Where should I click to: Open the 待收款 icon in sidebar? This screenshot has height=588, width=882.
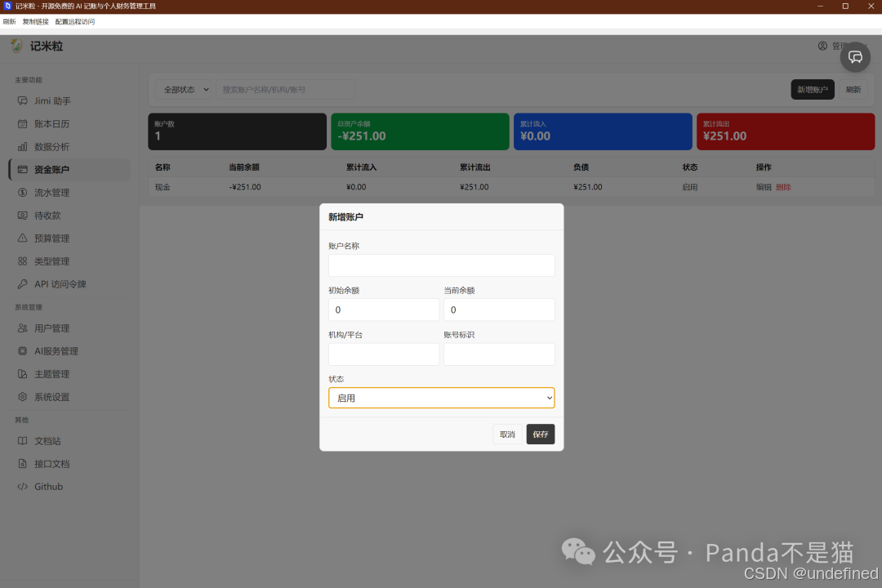coord(23,216)
